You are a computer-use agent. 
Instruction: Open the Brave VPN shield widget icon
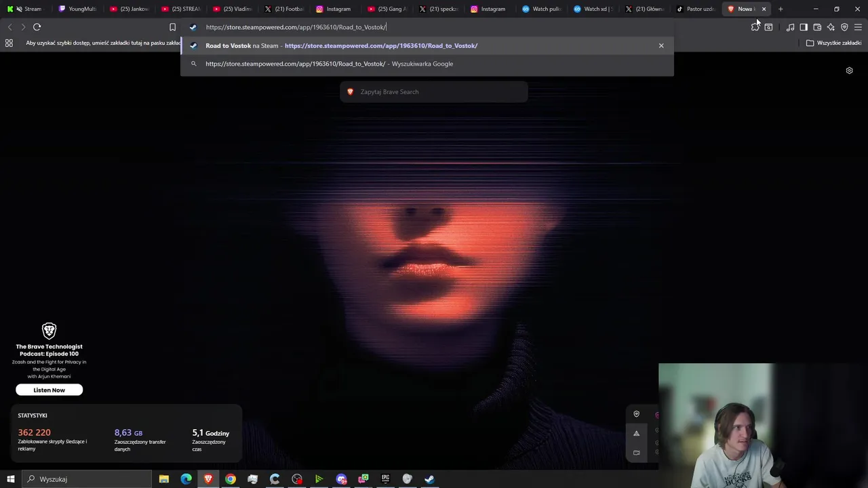pos(636,414)
